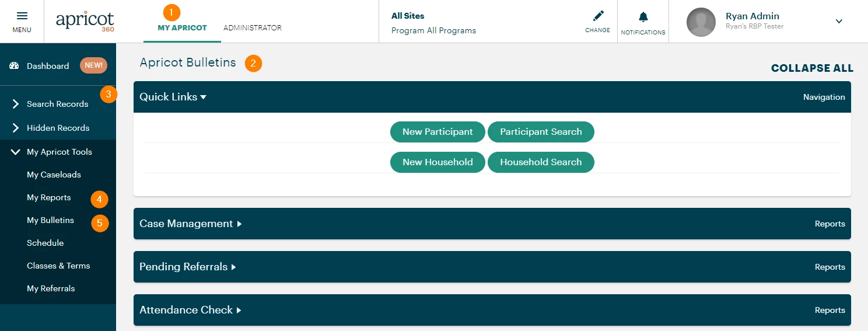The width and height of the screenshot is (868, 331).
Task: Click the Ryan Admin avatar picture
Action: pos(701,22)
